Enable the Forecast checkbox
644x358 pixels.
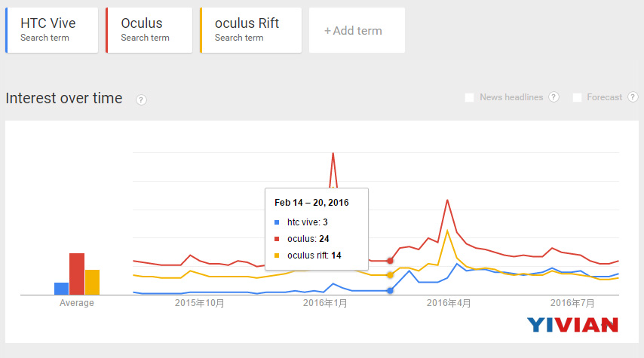point(577,97)
